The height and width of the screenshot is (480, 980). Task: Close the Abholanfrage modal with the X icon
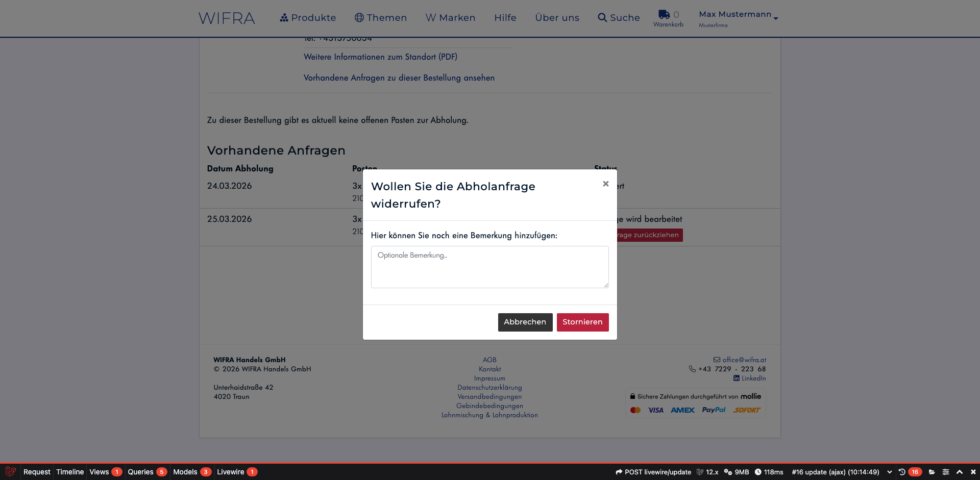(605, 184)
